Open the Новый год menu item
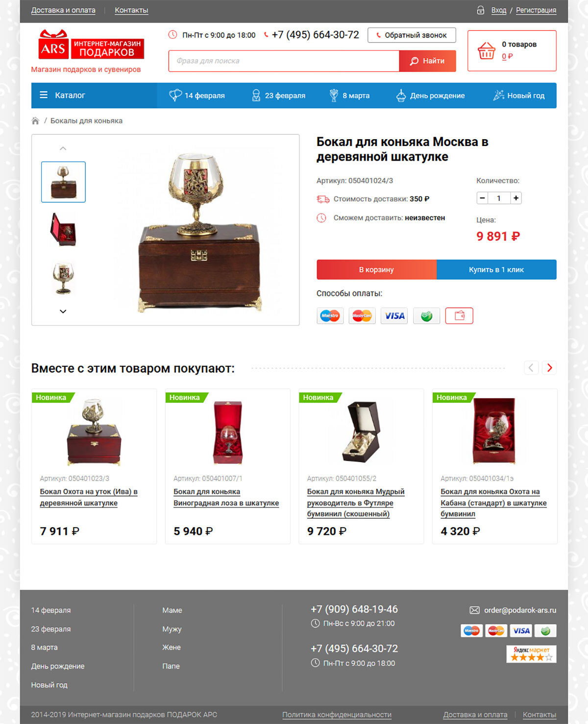The width and height of the screenshot is (588, 724). click(x=519, y=96)
